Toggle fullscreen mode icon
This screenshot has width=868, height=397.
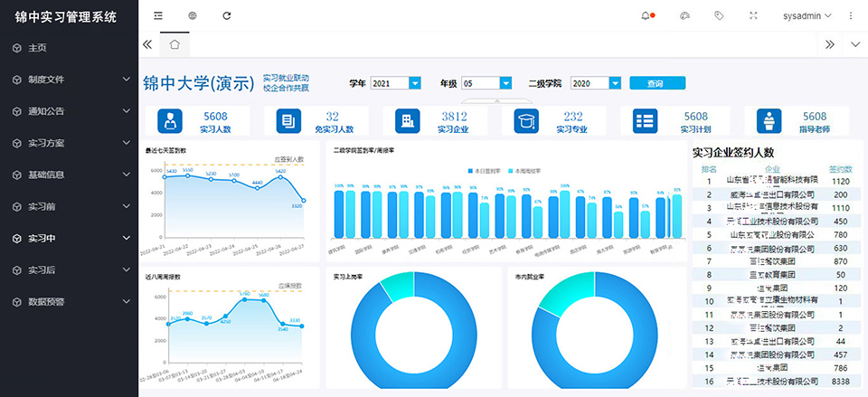[754, 15]
